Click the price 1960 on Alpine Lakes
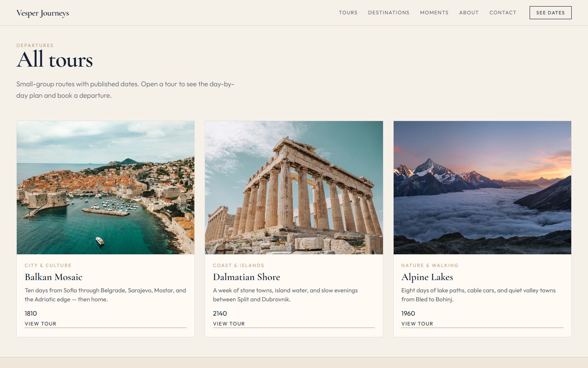 click(408, 313)
